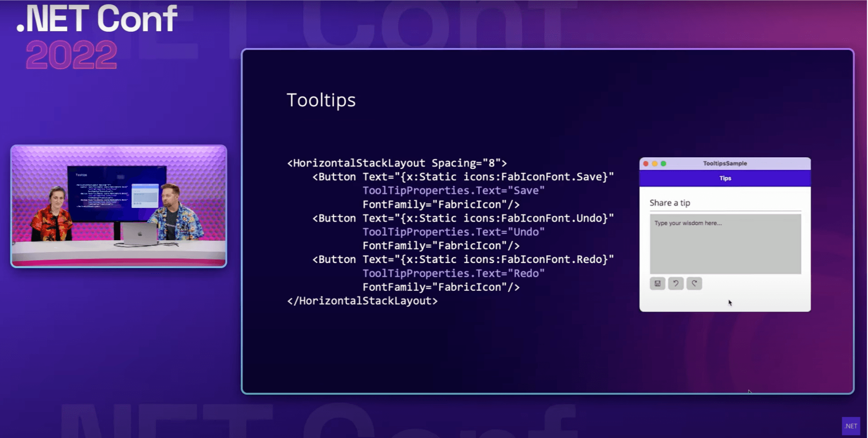Click the ToolTipProperties.Text="Undo" code line
This screenshot has height=438, width=868.
[453, 232]
